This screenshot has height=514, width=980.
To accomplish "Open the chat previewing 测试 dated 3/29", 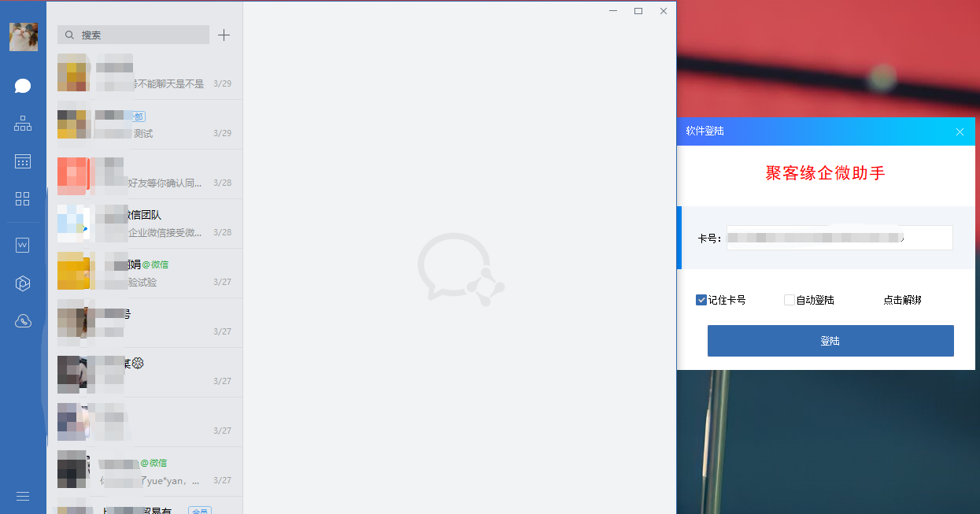I will (x=145, y=124).
